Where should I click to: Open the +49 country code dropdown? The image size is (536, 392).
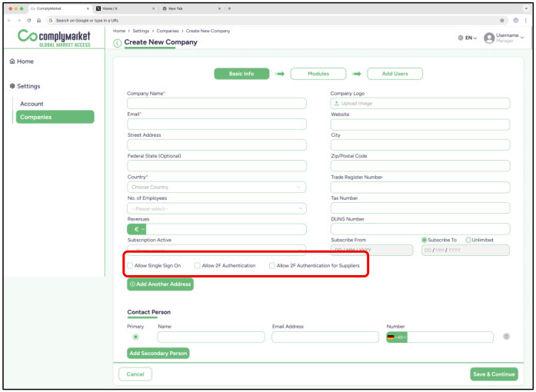(397, 337)
